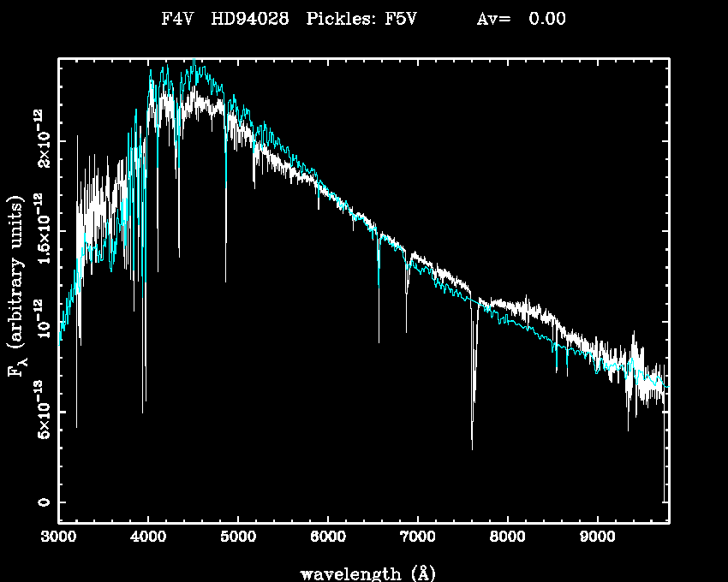
Task: Select the Av= 0.00 extinction value
Action: click(521, 19)
